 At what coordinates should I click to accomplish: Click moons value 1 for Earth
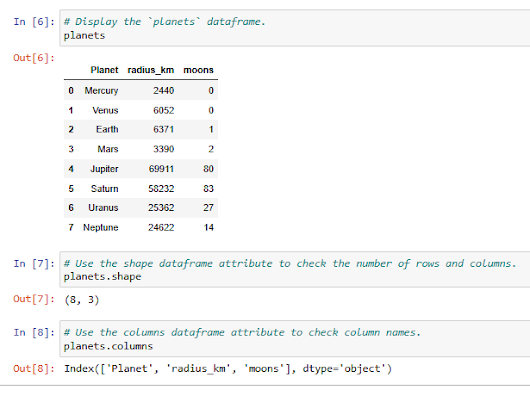click(x=211, y=129)
